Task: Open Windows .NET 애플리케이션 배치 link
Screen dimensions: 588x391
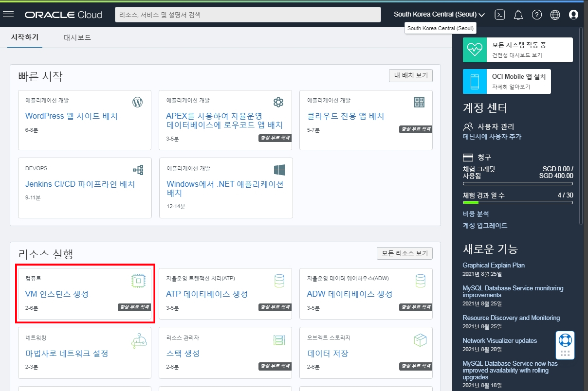Action: [x=225, y=188]
